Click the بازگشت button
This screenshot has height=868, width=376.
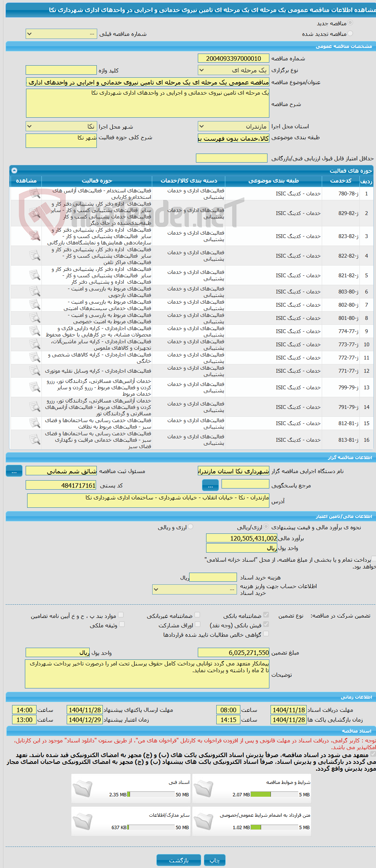(x=179, y=860)
